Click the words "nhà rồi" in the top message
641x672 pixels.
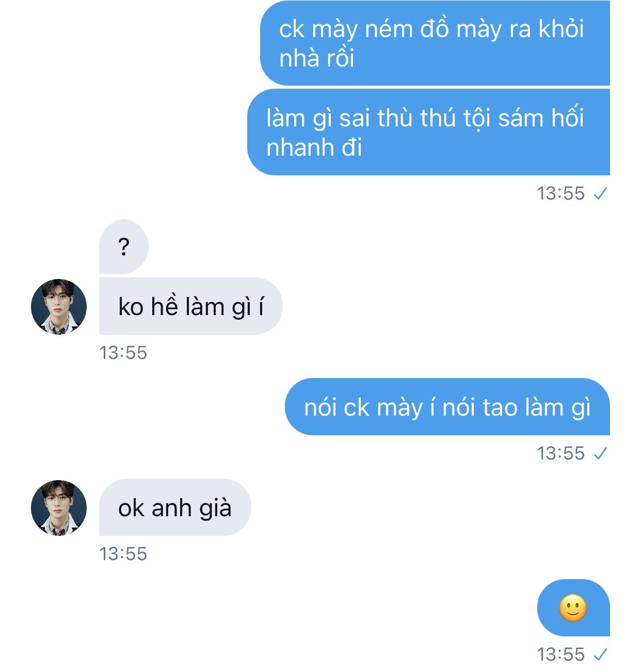[316, 58]
